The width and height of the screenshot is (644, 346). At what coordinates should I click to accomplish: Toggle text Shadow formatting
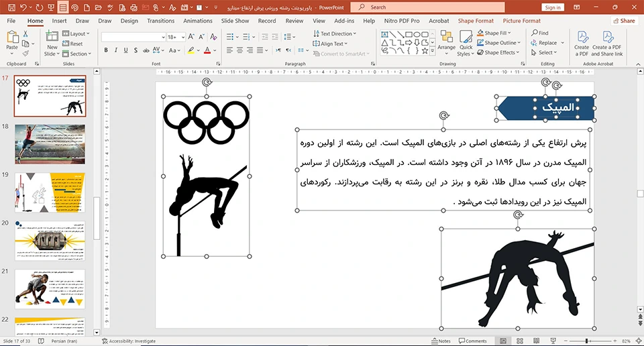point(136,50)
